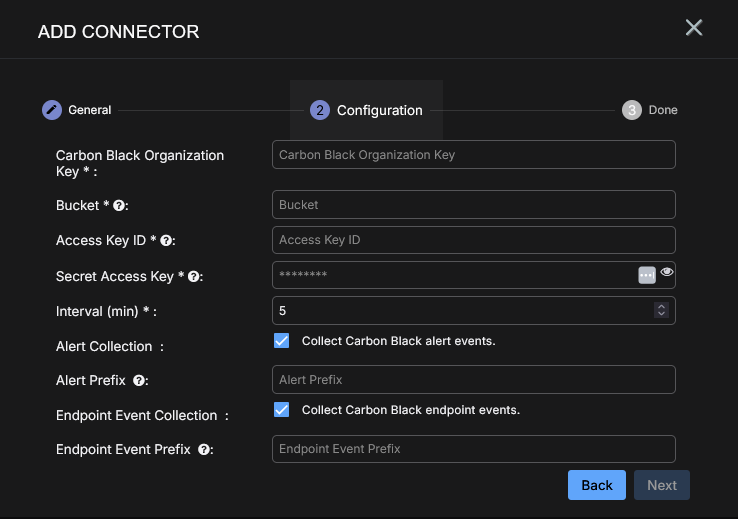Click the 'Alert Collection' label

pyautogui.click(x=104, y=346)
